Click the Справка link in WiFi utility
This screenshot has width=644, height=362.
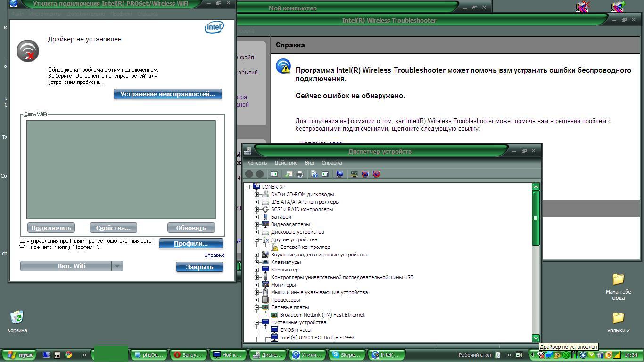point(214,255)
